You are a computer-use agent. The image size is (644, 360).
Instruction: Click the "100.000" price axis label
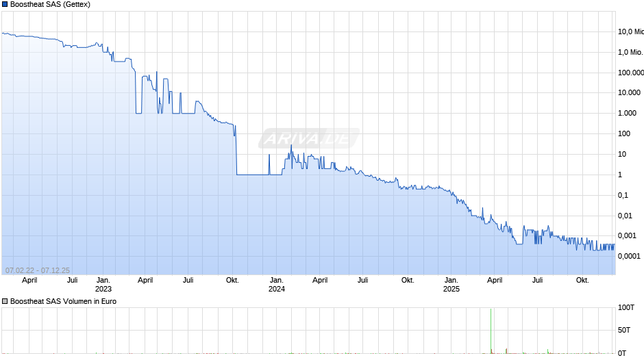tap(631, 73)
